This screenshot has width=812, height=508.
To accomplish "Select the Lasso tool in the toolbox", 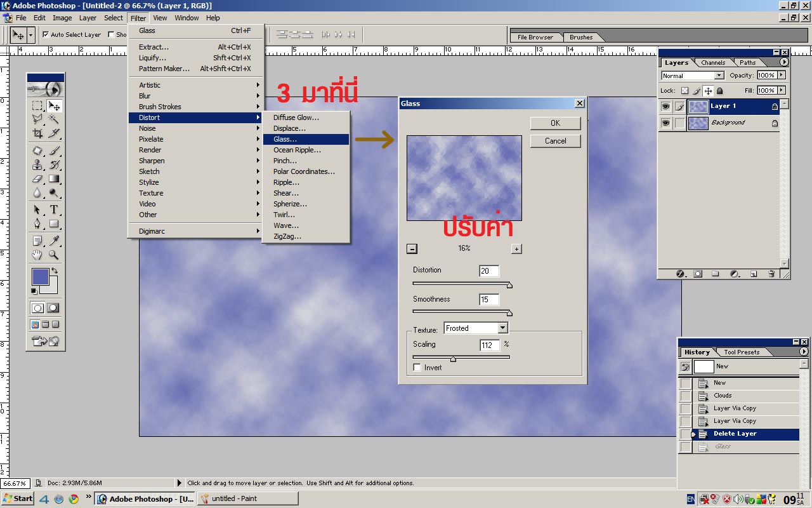I will point(37,119).
